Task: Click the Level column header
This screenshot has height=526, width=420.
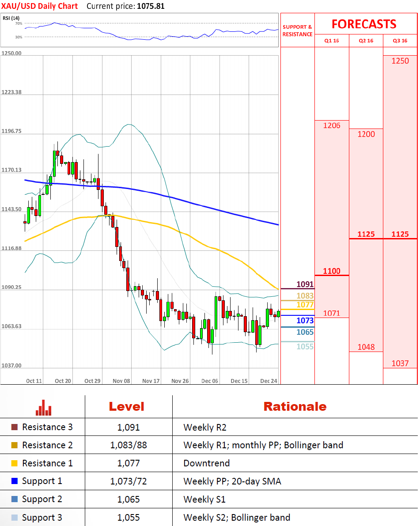Action: point(126,407)
